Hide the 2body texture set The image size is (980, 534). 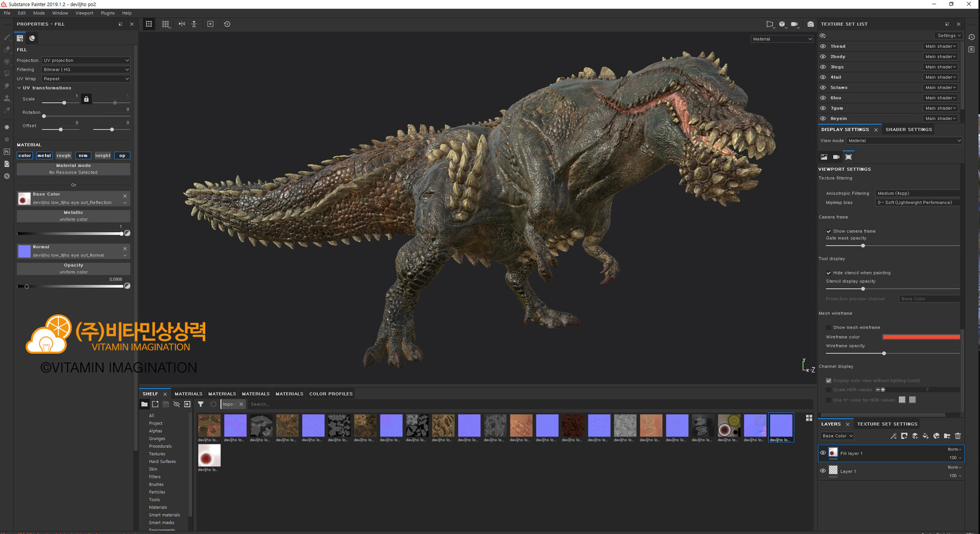(823, 57)
